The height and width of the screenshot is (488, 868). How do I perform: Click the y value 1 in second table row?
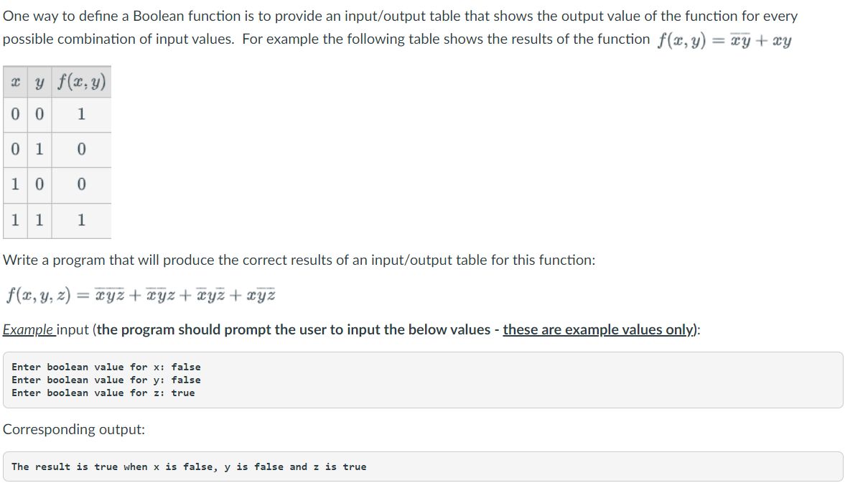39,149
